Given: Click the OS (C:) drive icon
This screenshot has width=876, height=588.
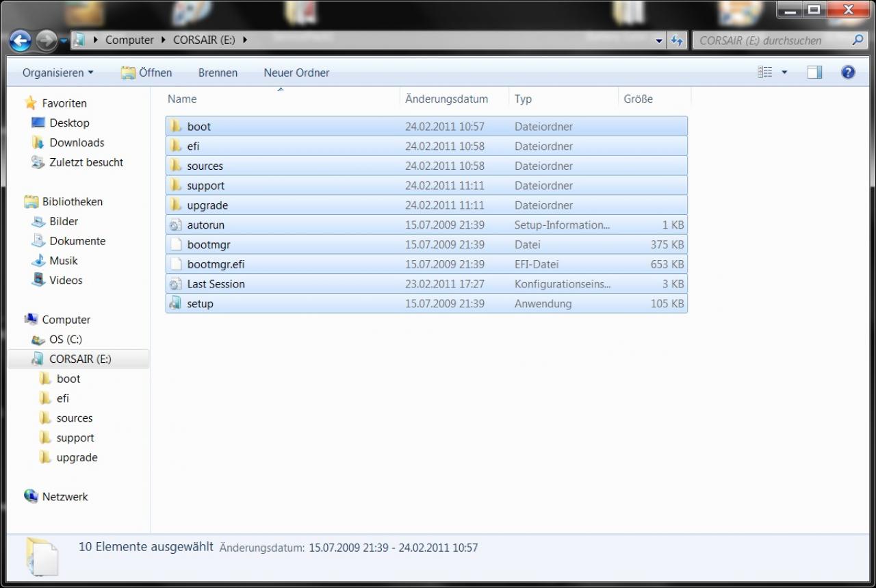Looking at the screenshot, I should (38, 340).
